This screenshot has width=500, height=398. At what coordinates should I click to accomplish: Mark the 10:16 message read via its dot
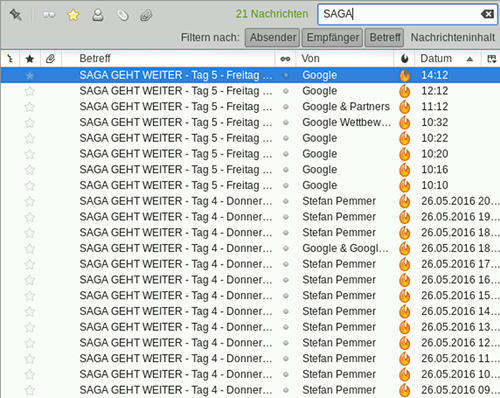(286, 170)
